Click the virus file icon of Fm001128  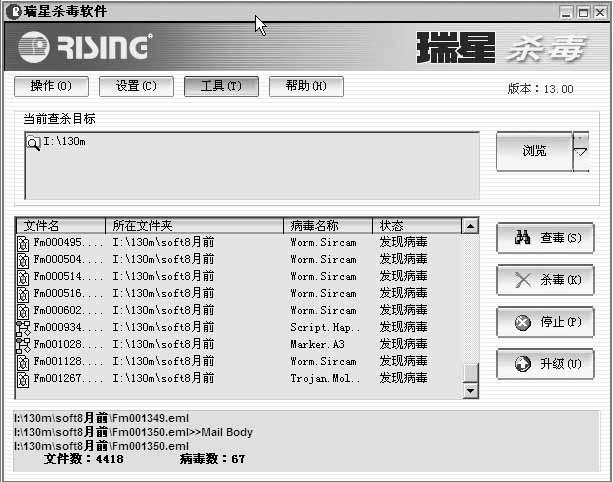23,362
